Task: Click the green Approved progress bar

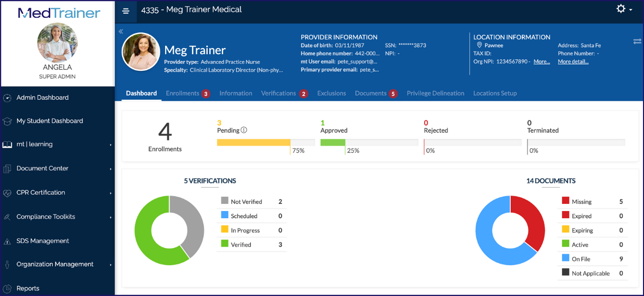Action: click(x=332, y=143)
